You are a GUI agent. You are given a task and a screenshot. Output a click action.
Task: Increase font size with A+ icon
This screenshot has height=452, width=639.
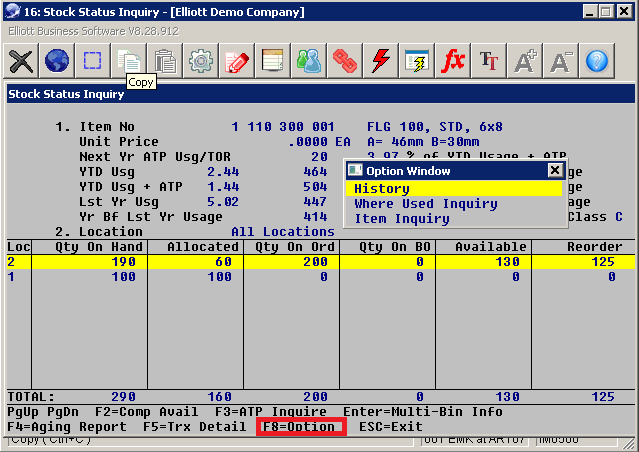pyautogui.click(x=524, y=61)
